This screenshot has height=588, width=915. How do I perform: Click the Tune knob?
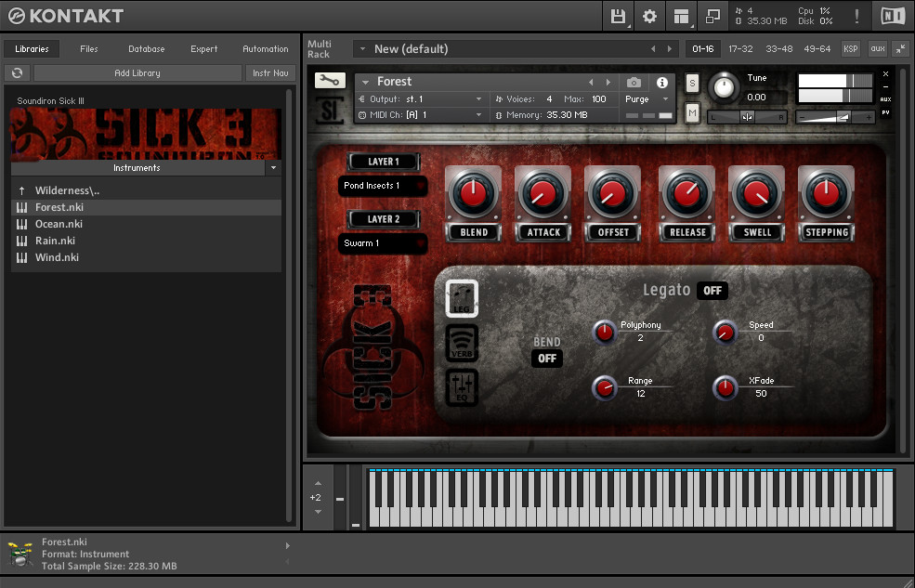point(724,88)
